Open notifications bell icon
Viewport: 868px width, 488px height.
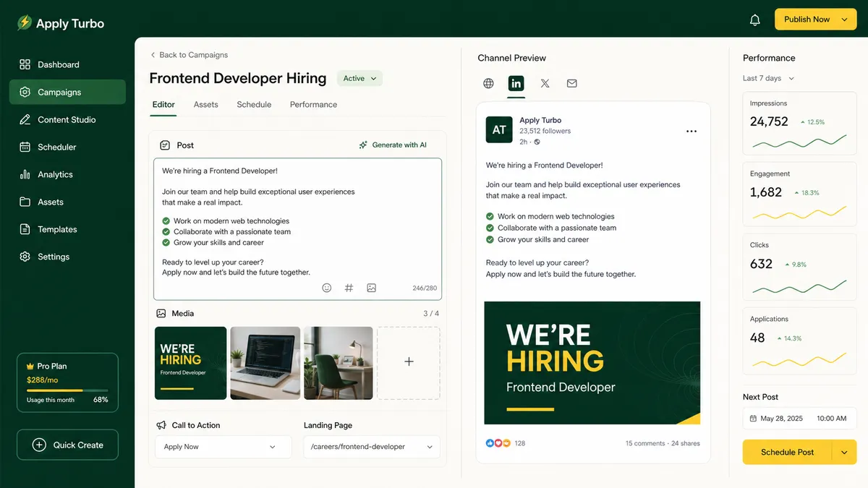(x=755, y=20)
